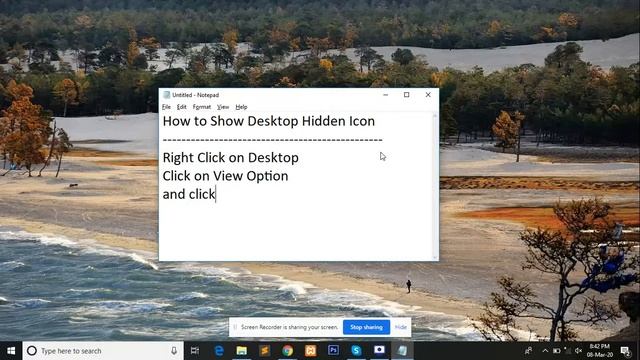Open the People icon in system tray
This screenshot has width=640, height=360.
click(528, 351)
